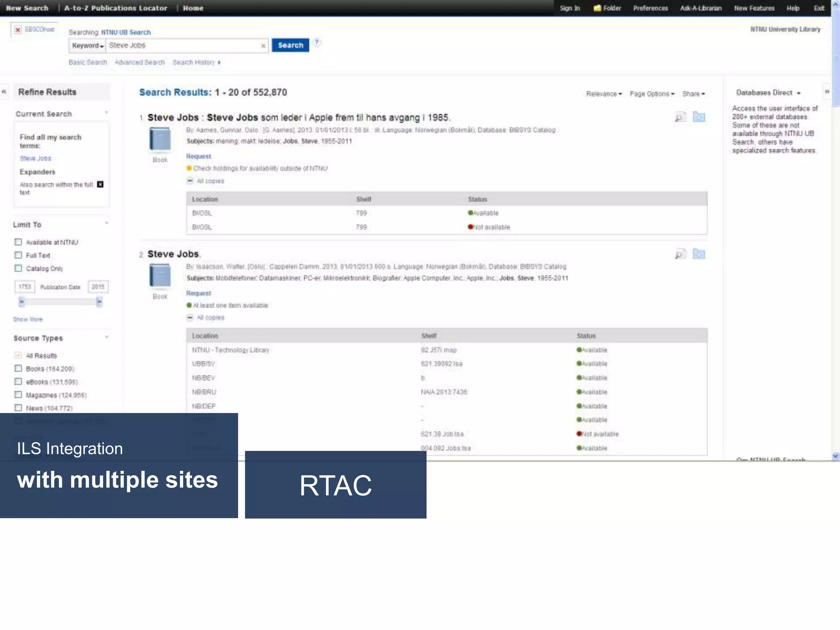Collapse the right Databases Direct panel arrow
The width and height of the screenshot is (840, 630).
(827, 91)
